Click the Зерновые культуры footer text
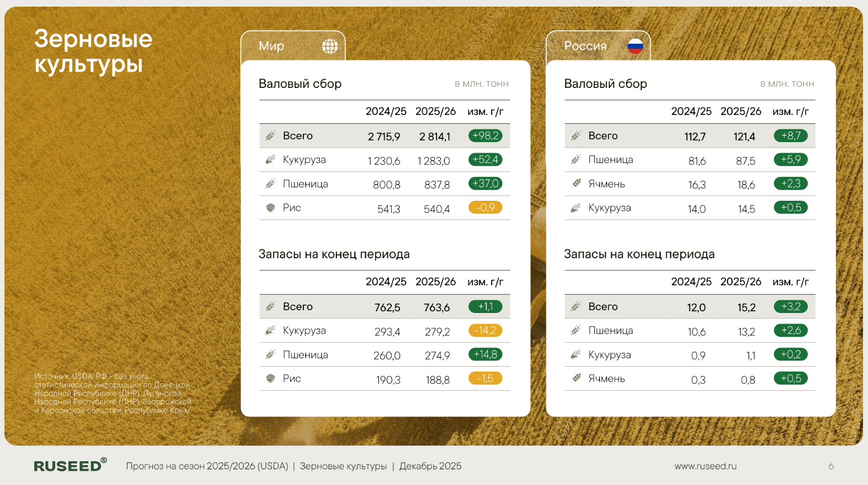This screenshot has height=485, width=868. 343,466
